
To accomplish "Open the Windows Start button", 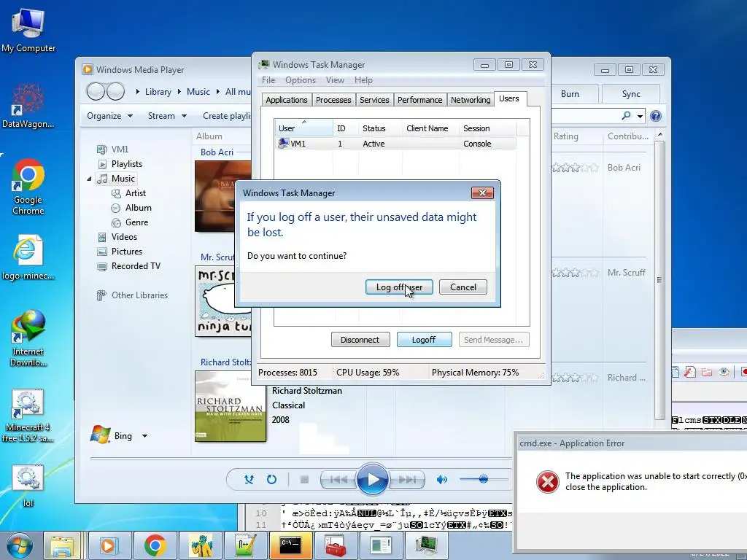I will click(x=20, y=545).
